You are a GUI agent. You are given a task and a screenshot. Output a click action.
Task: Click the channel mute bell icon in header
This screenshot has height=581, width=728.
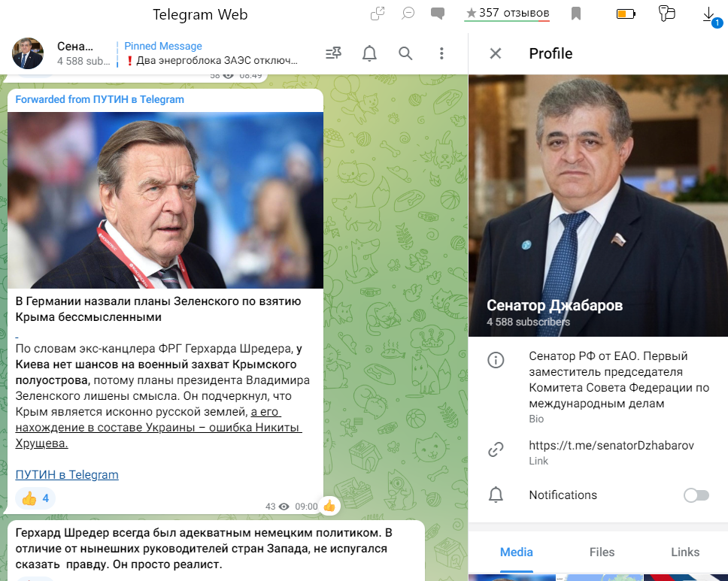point(369,53)
